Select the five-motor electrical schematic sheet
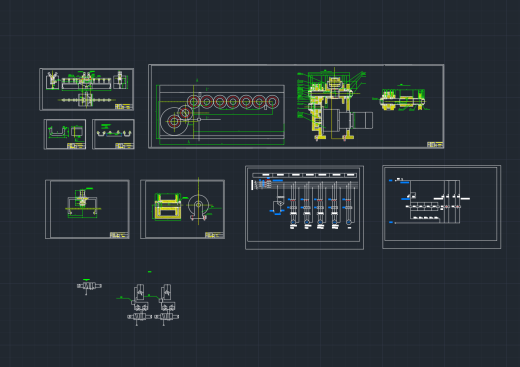The height and width of the screenshot is (367, 520). click(304, 207)
